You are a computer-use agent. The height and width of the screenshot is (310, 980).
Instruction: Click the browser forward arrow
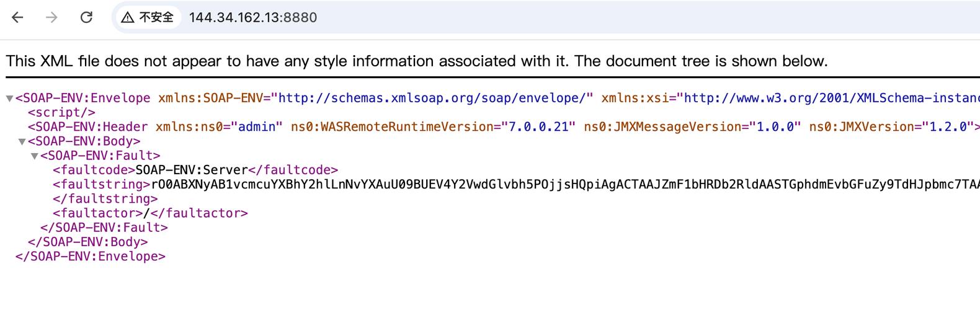[x=51, y=17]
